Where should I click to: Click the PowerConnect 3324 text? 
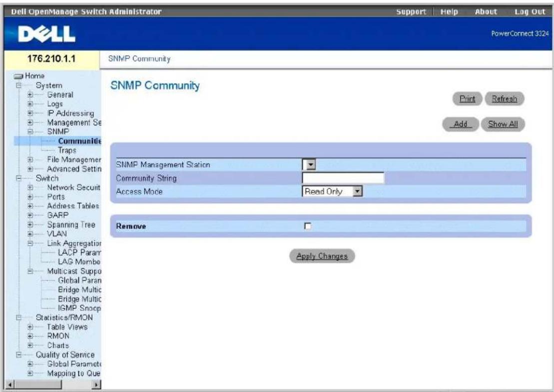tap(520, 33)
